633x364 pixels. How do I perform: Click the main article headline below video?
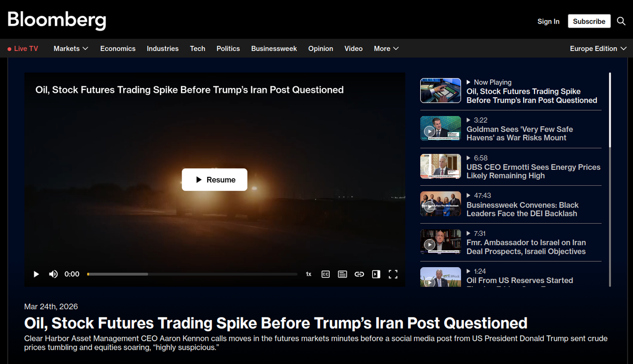pyautogui.click(x=276, y=323)
